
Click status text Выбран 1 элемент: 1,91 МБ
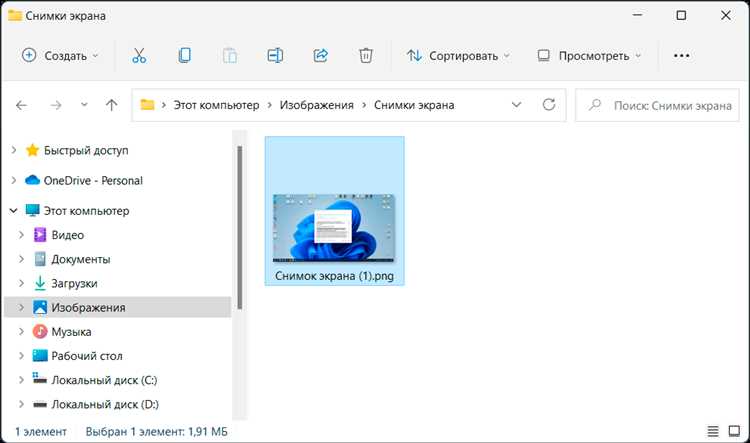156,432
